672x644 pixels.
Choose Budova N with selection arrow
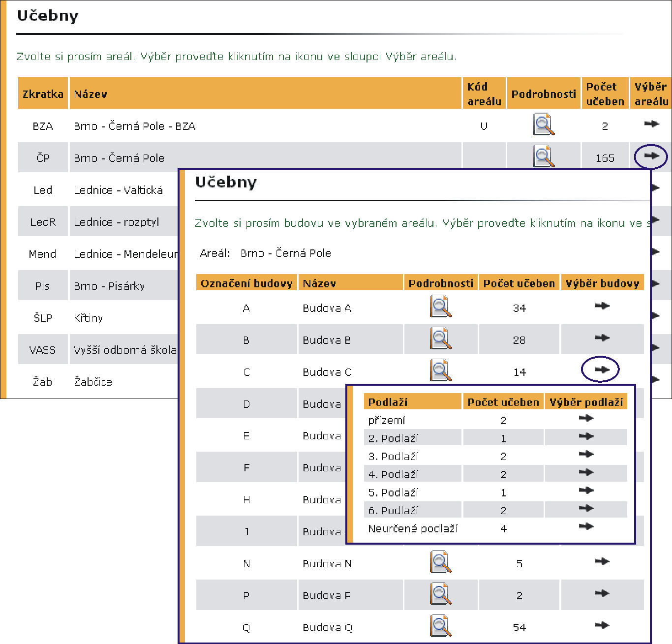[602, 561]
